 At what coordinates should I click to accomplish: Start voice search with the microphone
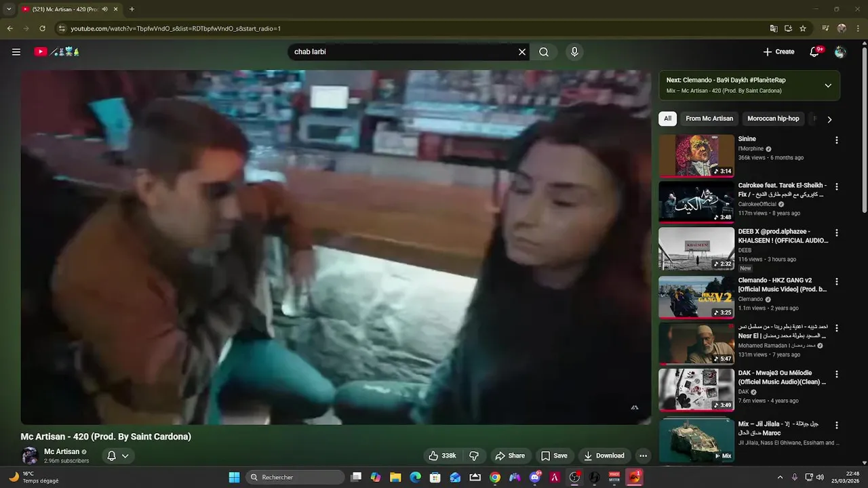coord(574,52)
